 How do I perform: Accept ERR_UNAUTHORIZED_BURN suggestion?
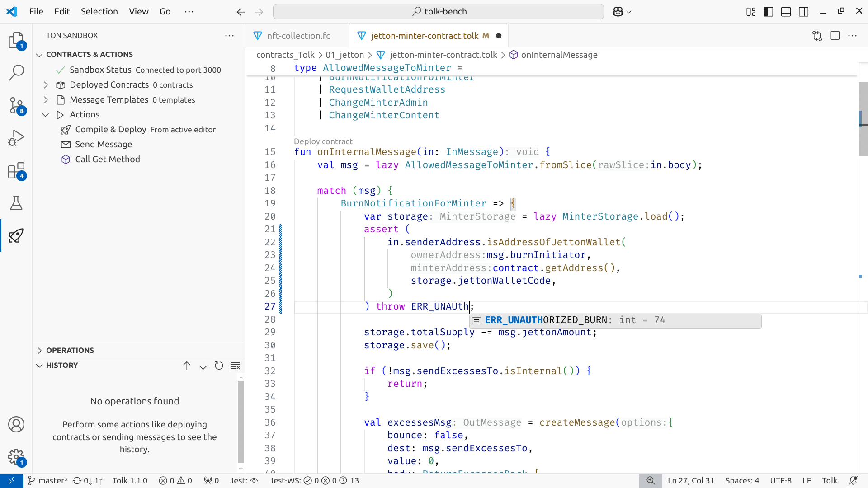point(616,320)
